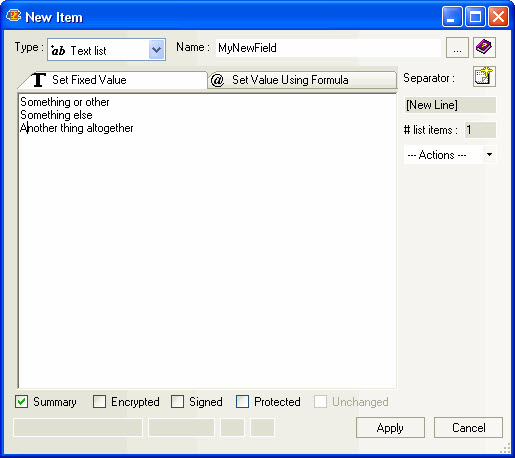Click the purple help book icon
The height and width of the screenshot is (458, 515).
click(484, 47)
